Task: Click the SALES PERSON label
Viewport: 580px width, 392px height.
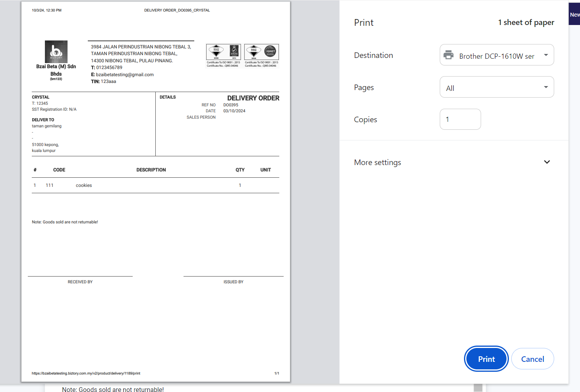Action: click(x=201, y=117)
